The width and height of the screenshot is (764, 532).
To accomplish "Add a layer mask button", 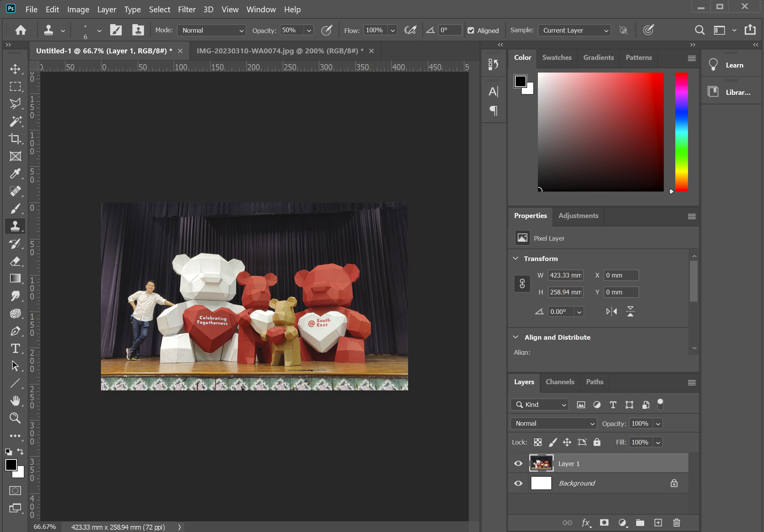I will pos(604,522).
